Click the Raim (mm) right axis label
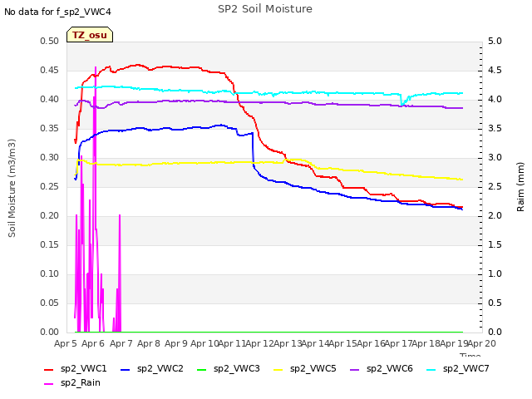The width and height of the screenshot is (532, 399). point(520,187)
